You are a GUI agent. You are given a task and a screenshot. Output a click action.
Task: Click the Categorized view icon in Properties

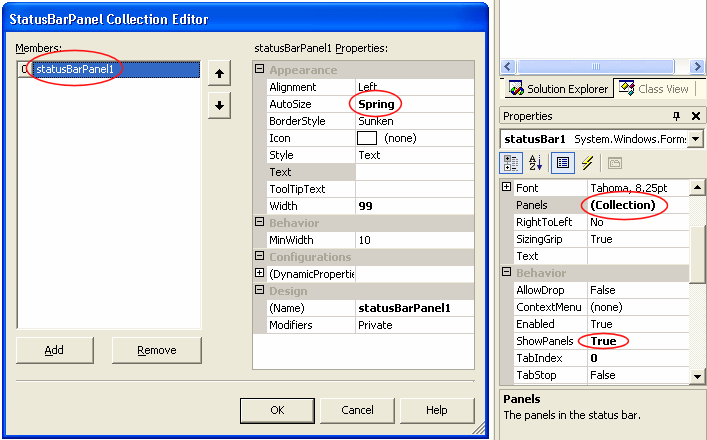pyautogui.click(x=511, y=162)
